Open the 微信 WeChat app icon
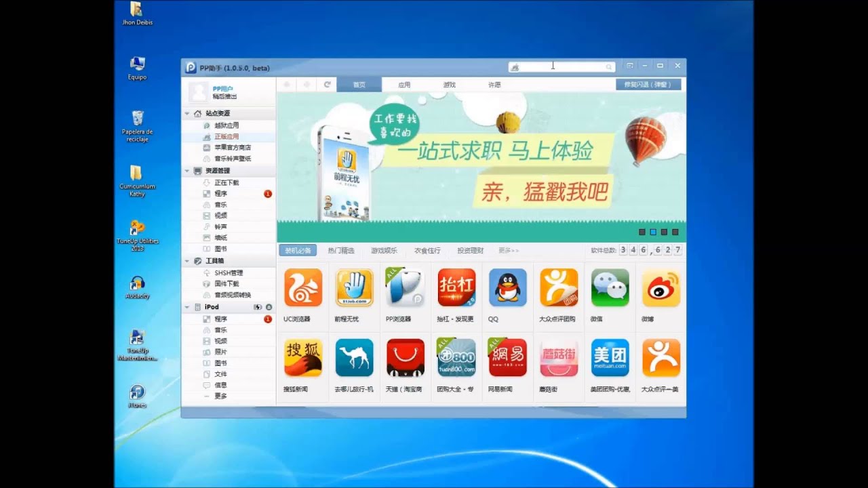This screenshot has width=868, height=488. [610, 288]
